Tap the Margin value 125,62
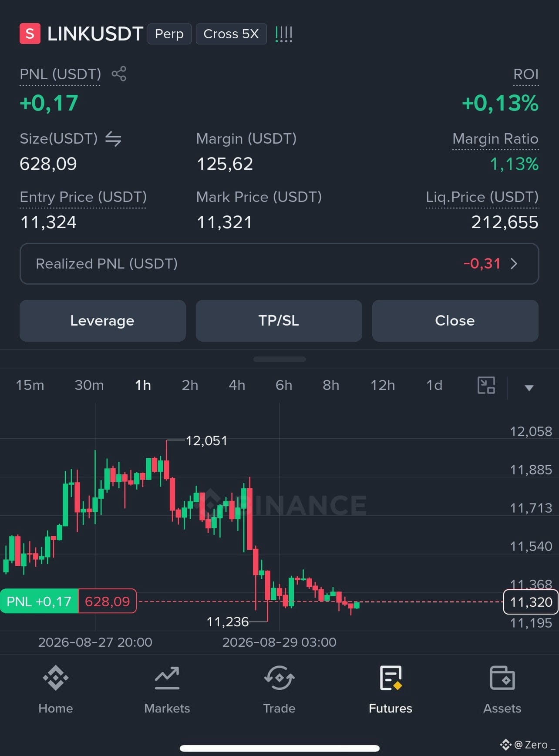Viewport: 559px width, 756px height. point(225,164)
